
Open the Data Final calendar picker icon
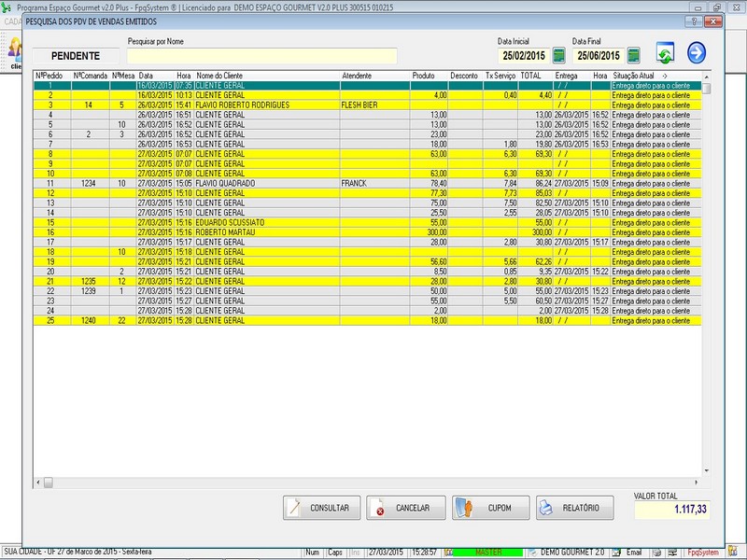click(634, 56)
